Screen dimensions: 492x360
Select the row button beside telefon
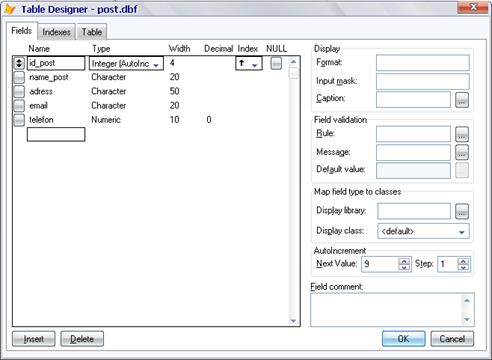[19, 120]
